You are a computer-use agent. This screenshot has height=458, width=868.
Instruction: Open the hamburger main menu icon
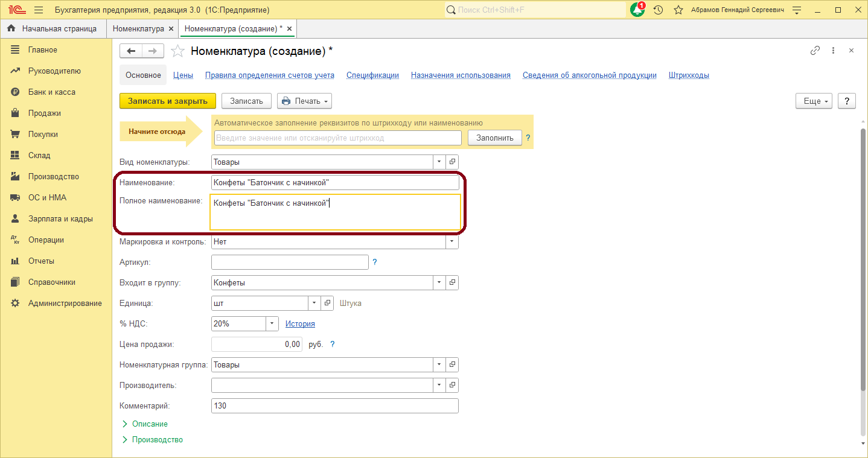[x=39, y=10]
